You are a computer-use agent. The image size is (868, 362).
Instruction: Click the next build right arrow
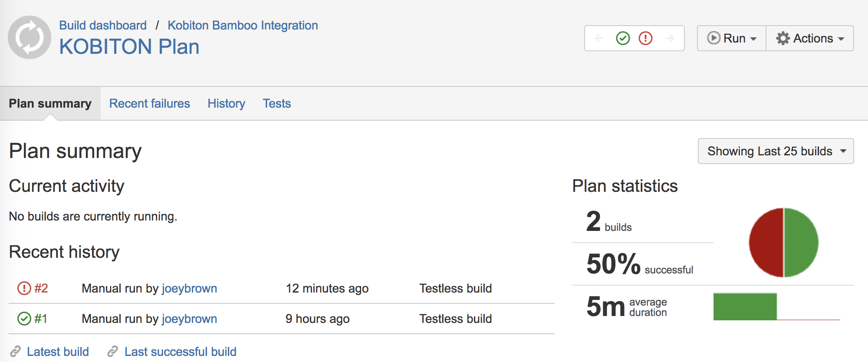coord(670,38)
